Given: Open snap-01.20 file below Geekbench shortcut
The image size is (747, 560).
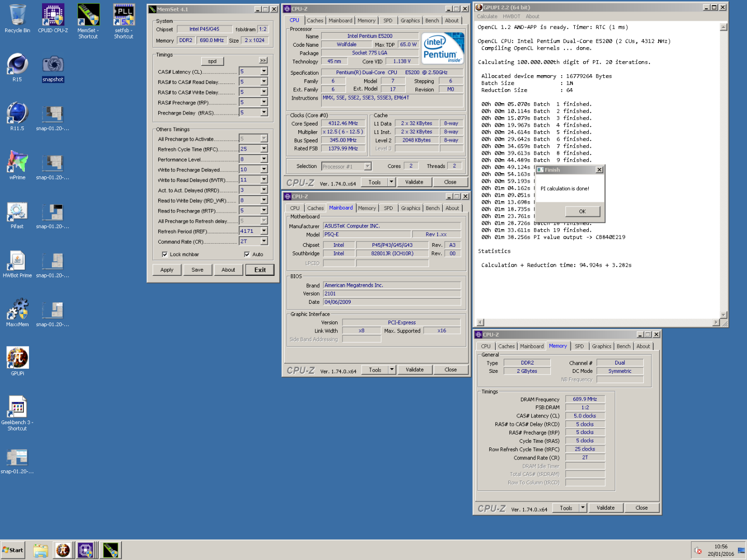Looking at the screenshot, I should coord(17,460).
